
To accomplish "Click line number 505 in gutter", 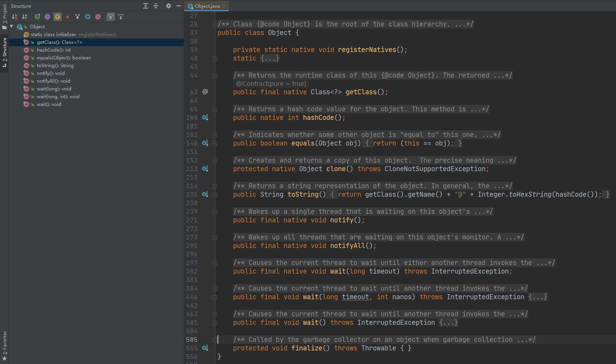I will click(x=192, y=340).
